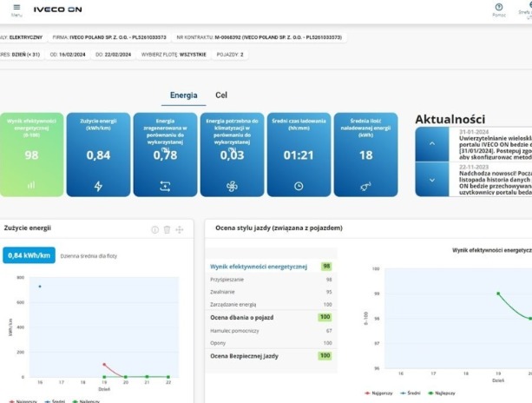Click the IVECO ON logo
The height and width of the screenshot is (403, 532).
(x=57, y=10)
